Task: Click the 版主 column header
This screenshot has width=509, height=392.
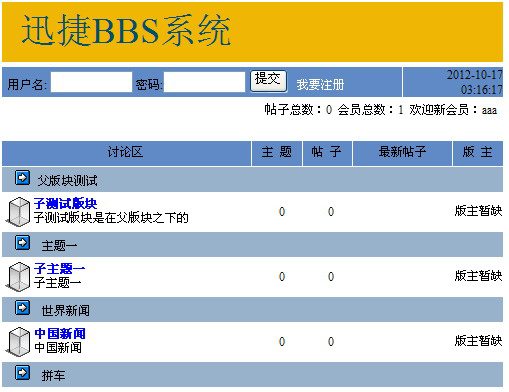Action: (478, 153)
